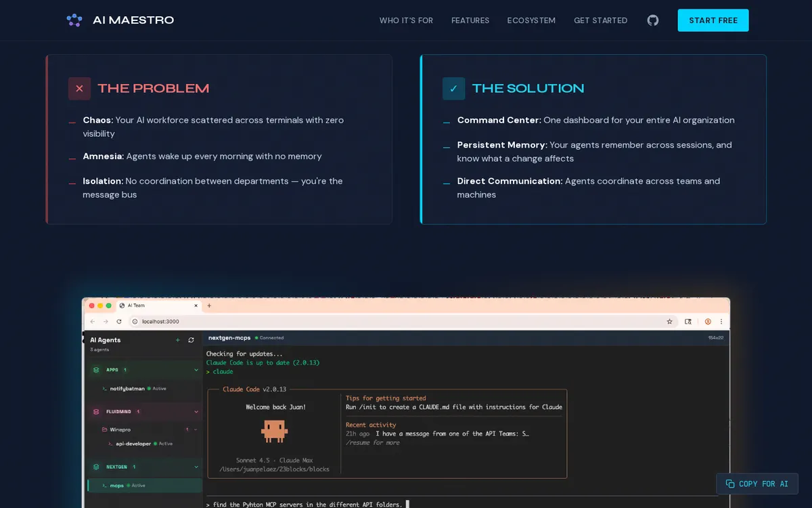This screenshot has width=812, height=508.
Task: Go to the Get Started nav item
Action: [601, 20]
